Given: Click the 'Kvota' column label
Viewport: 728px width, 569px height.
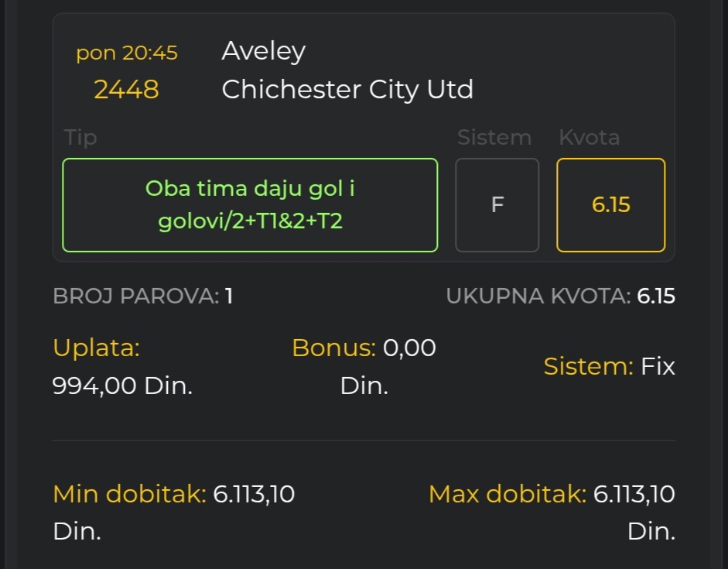Looking at the screenshot, I should 589,138.
